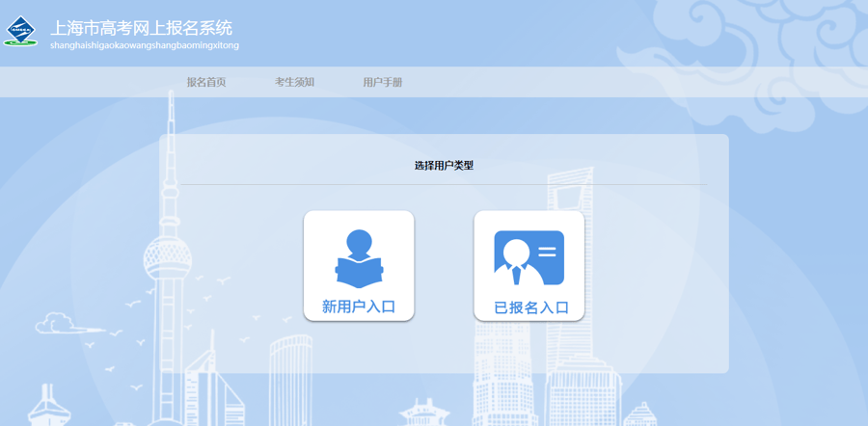868x426 pixels.
Task: Open the 报名首页 menu item
Action: pyautogui.click(x=206, y=83)
